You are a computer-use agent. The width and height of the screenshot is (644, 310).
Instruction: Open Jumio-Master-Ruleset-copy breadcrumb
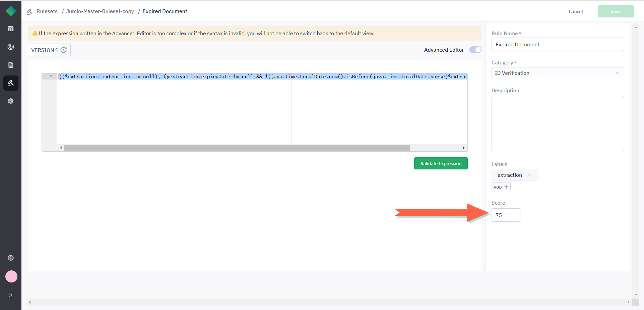point(100,11)
